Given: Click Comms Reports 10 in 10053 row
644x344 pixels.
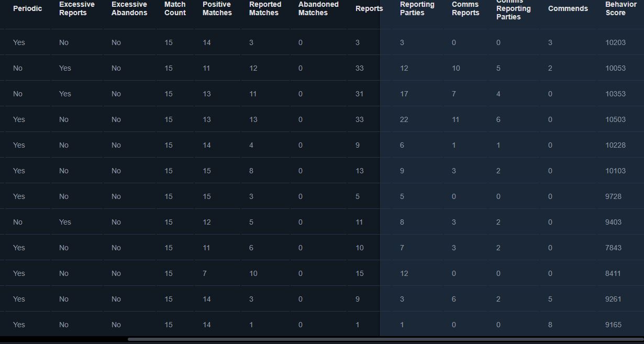Looking at the screenshot, I should click(x=456, y=68).
